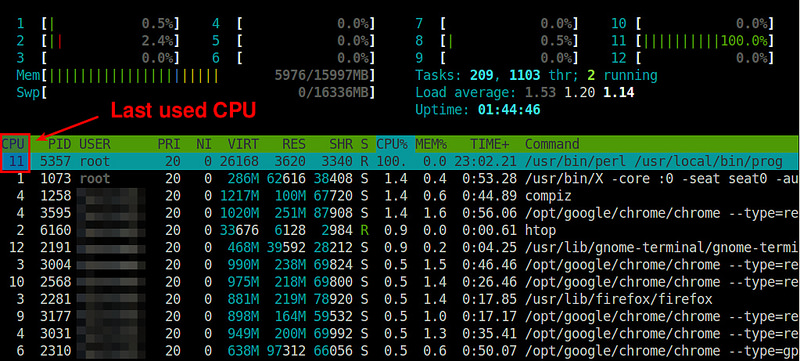Click CPU 11 meter showing 100.0%

tap(691, 40)
